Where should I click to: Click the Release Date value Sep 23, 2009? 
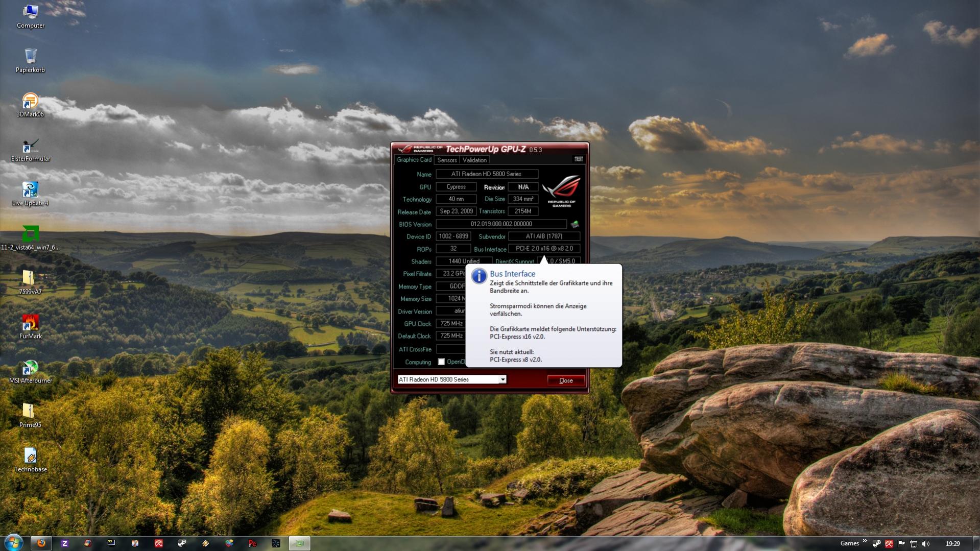pos(456,211)
